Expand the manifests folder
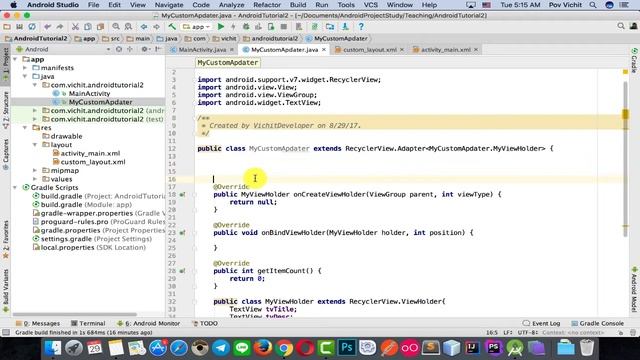Screen dimensions: 640x360 click(25, 68)
